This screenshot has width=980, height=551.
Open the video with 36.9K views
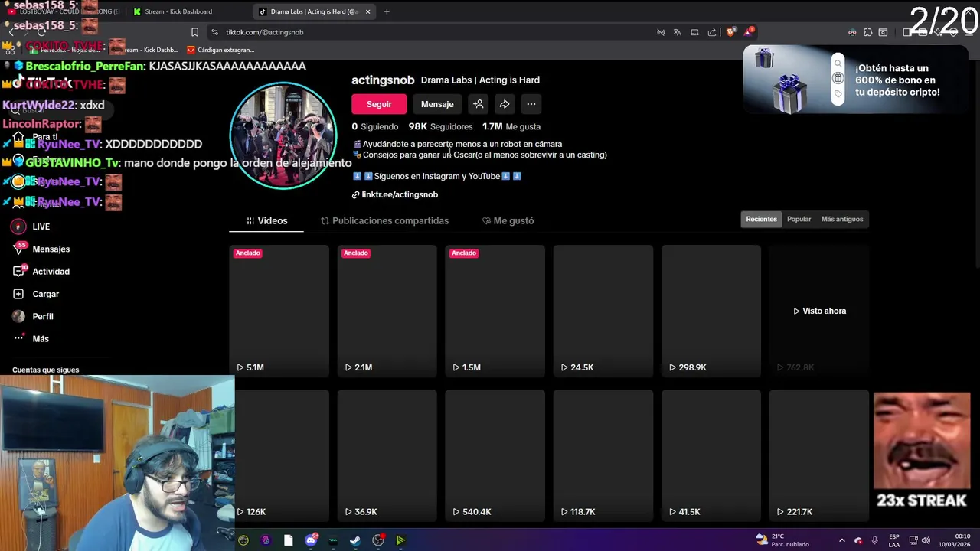coord(387,456)
